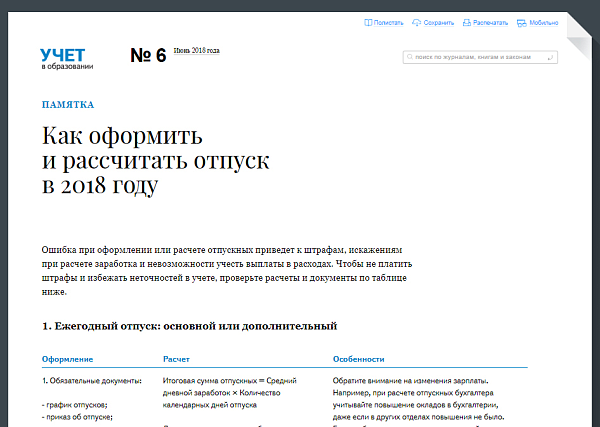The height and width of the screenshot is (427, 600).
Task: Click the Июнь 2018 года issue link
Action: (x=197, y=51)
